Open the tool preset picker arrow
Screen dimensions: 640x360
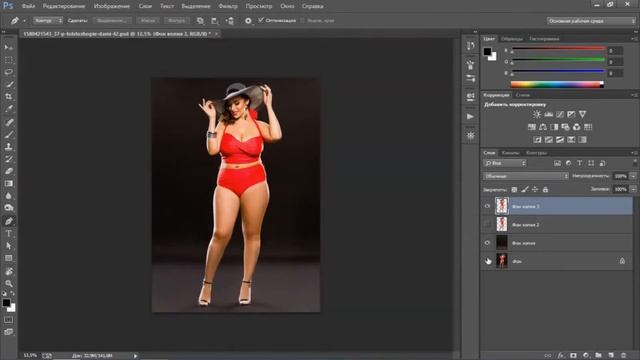coord(24,20)
